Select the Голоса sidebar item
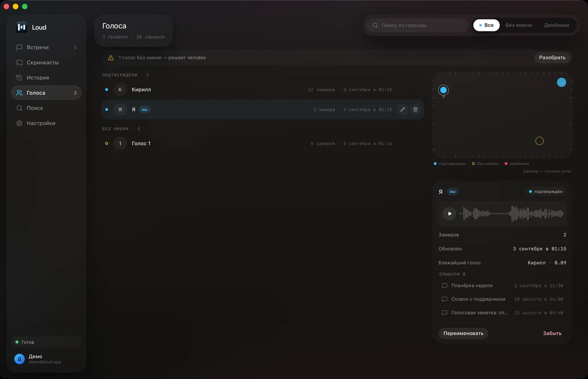Viewport: 588px width, 379px height. [46, 93]
